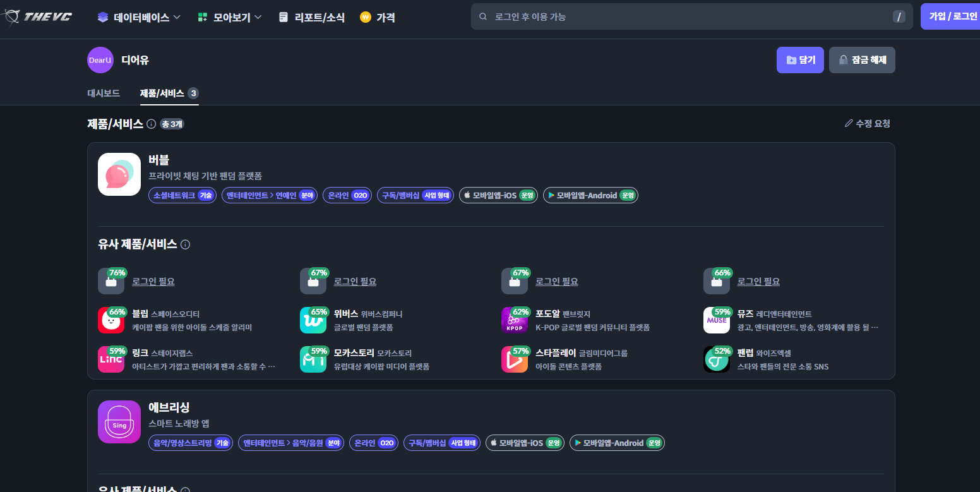Click the 소셜네트워크 기술 tag
This screenshot has width=980, height=492.
(182, 195)
